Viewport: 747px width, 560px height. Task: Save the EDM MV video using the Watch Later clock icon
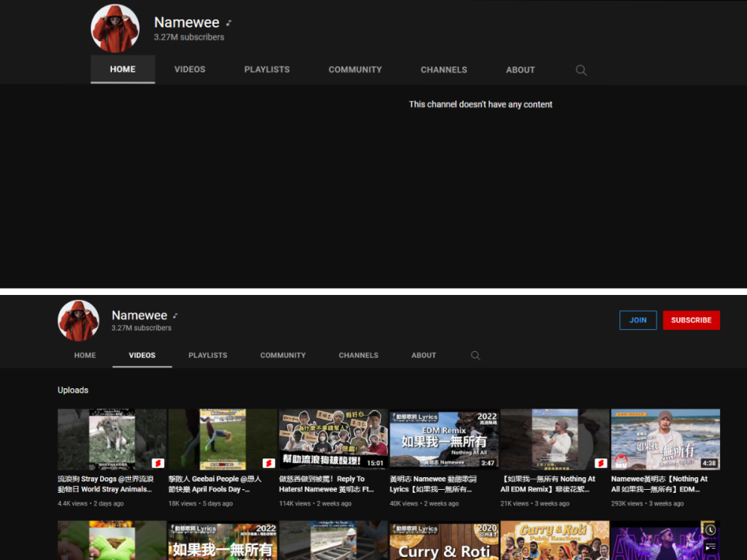(x=710, y=529)
